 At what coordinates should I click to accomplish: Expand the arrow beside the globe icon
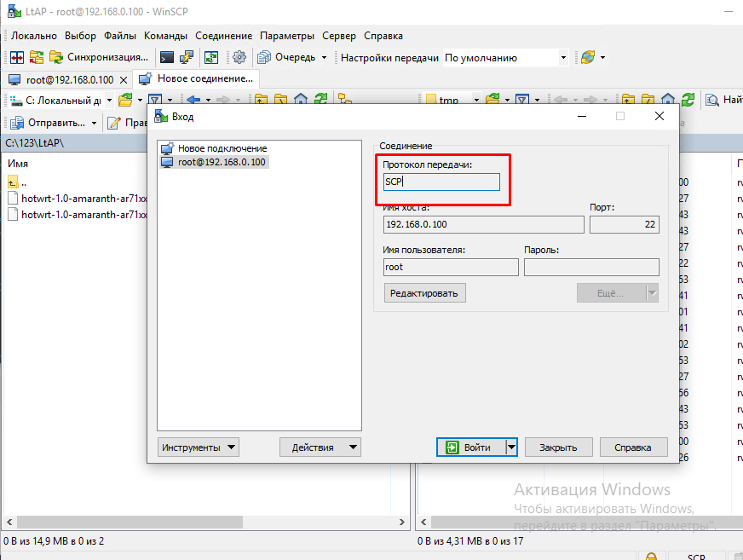point(602,57)
